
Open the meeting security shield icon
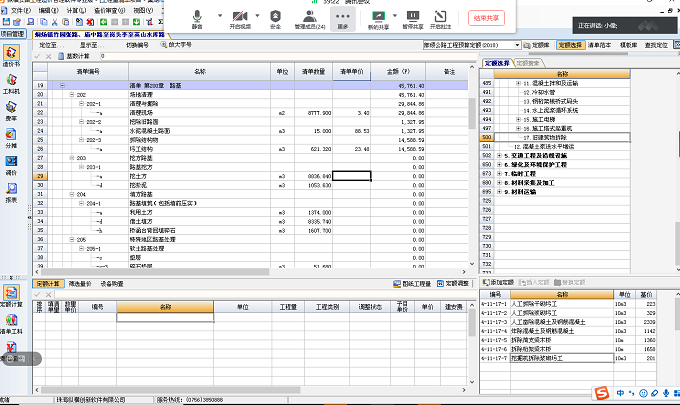[x=275, y=20]
